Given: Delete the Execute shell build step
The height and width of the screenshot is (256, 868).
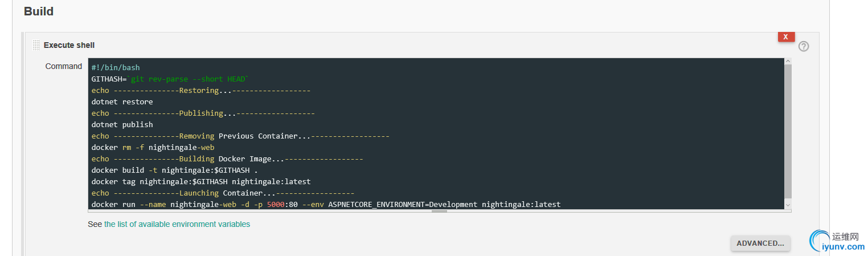Looking at the screenshot, I should [786, 37].
